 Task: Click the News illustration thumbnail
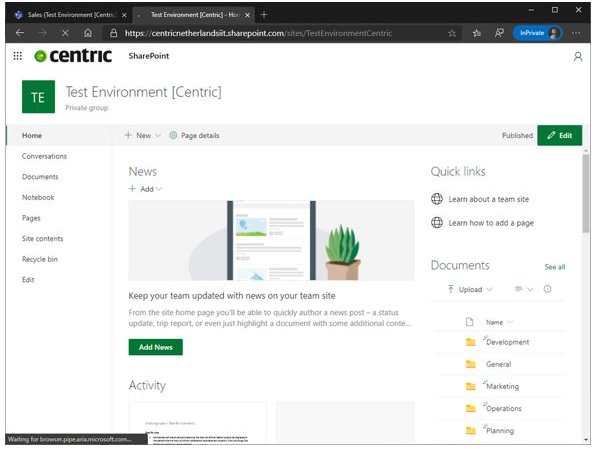[271, 240]
